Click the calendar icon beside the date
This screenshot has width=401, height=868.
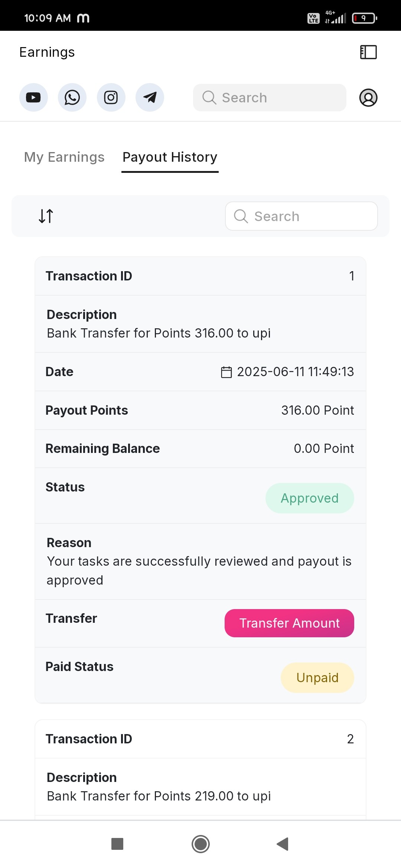[226, 372]
